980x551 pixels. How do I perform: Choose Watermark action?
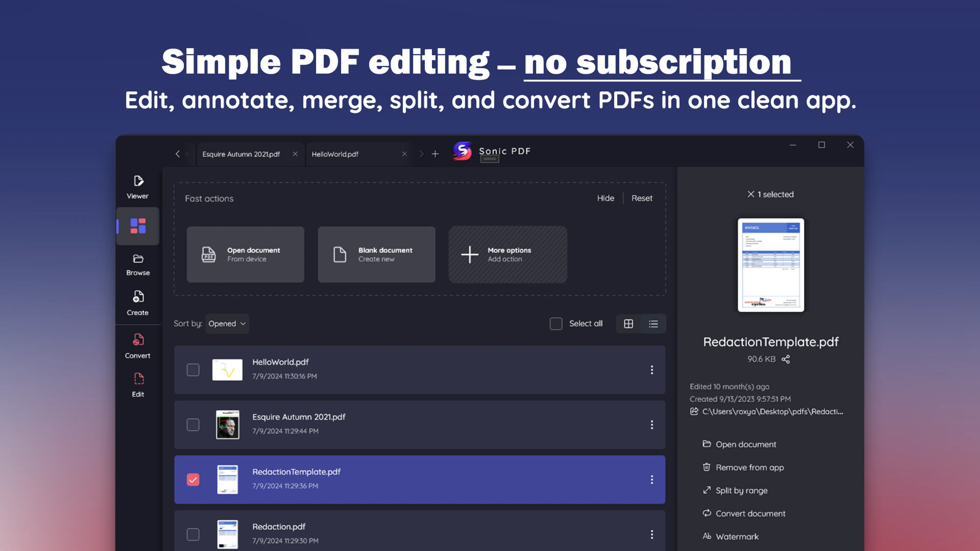(x=730, y=536)
